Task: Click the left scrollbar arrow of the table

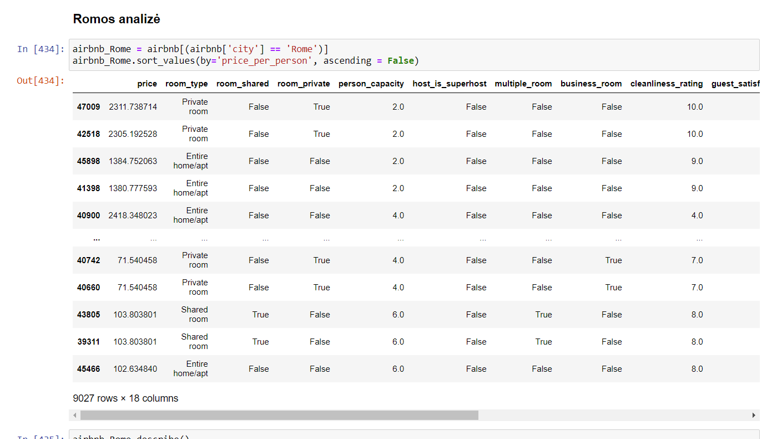Action: (x=75, y=415)
